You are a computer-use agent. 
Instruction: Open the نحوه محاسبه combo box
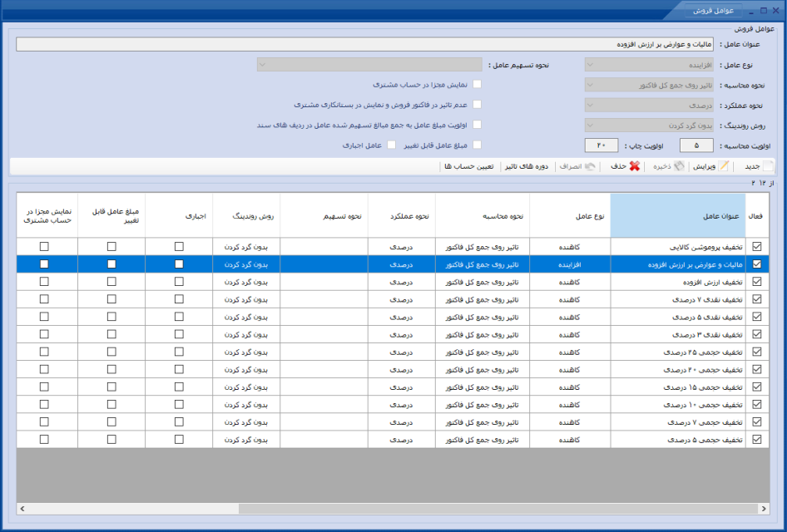coord(649,86)
